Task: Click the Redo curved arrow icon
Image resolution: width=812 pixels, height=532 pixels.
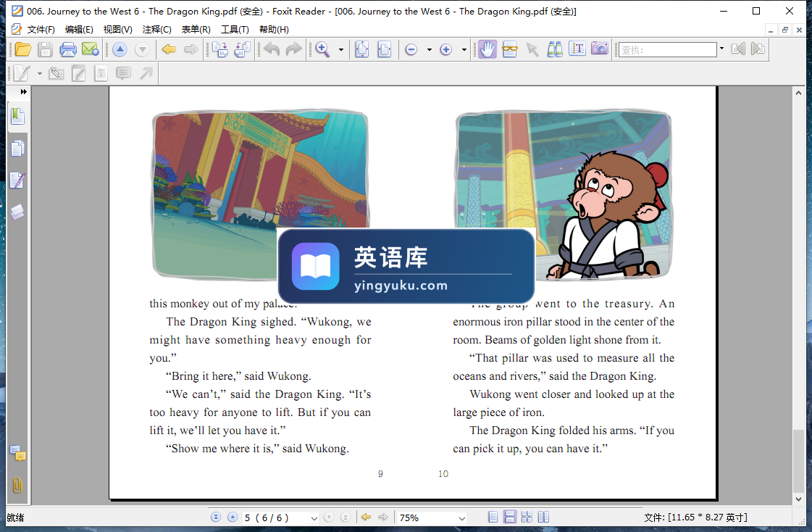Action: coord(293,50)
